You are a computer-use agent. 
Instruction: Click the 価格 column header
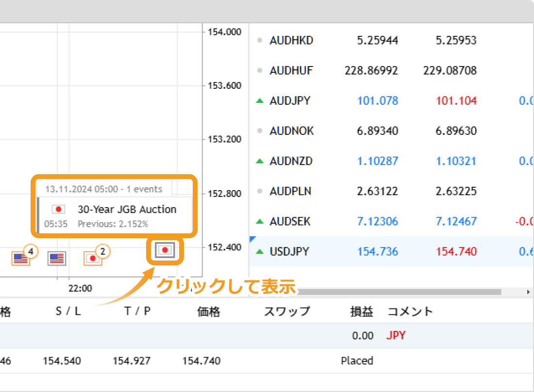[x=208, y=311]
